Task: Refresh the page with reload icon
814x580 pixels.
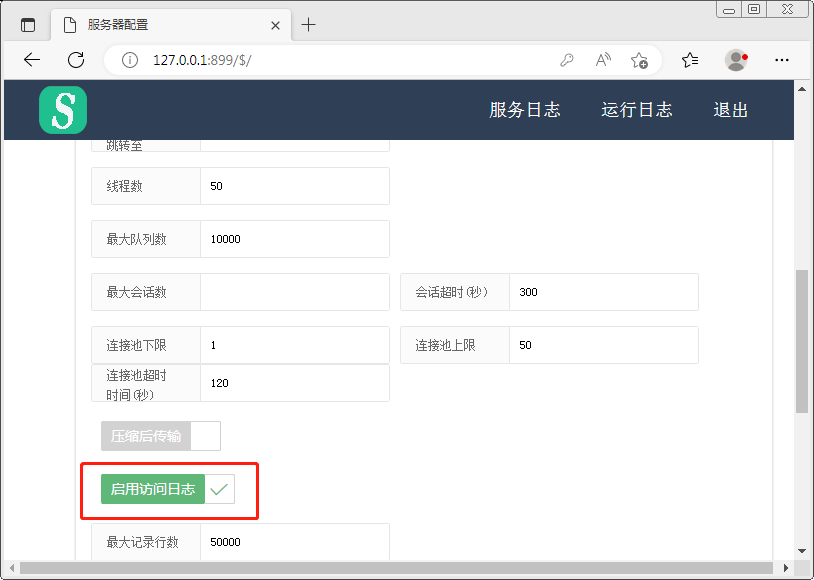Action: click(x=76, y=60)
